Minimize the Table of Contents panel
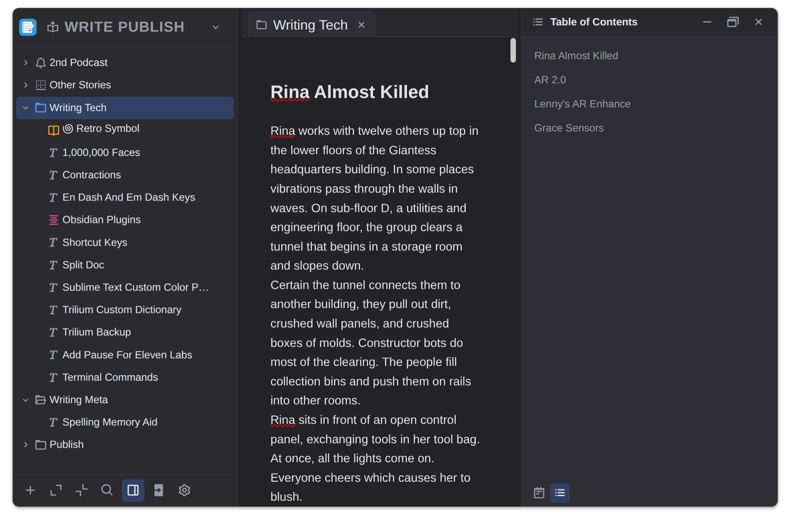Screen dimensions: 791x532 (707, 22)
